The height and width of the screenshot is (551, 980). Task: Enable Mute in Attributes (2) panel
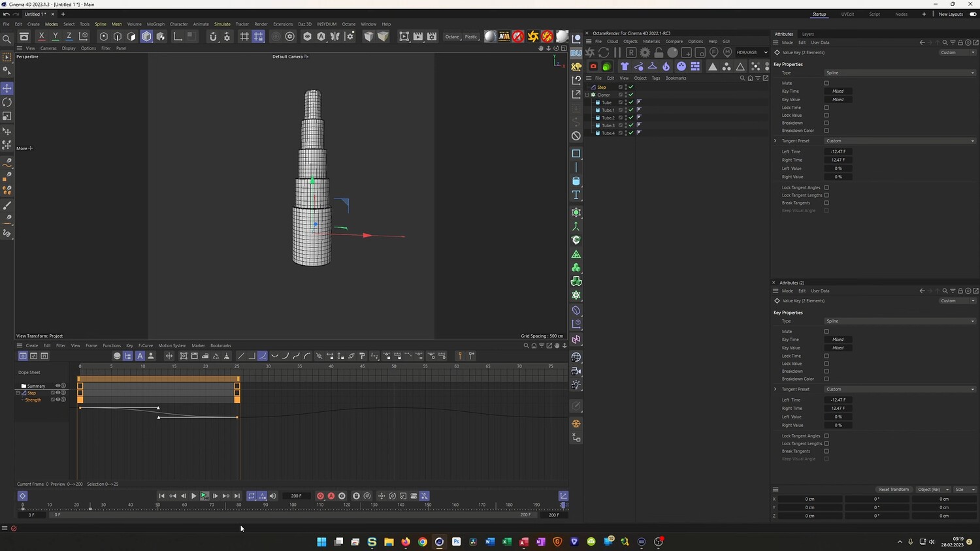826,332
